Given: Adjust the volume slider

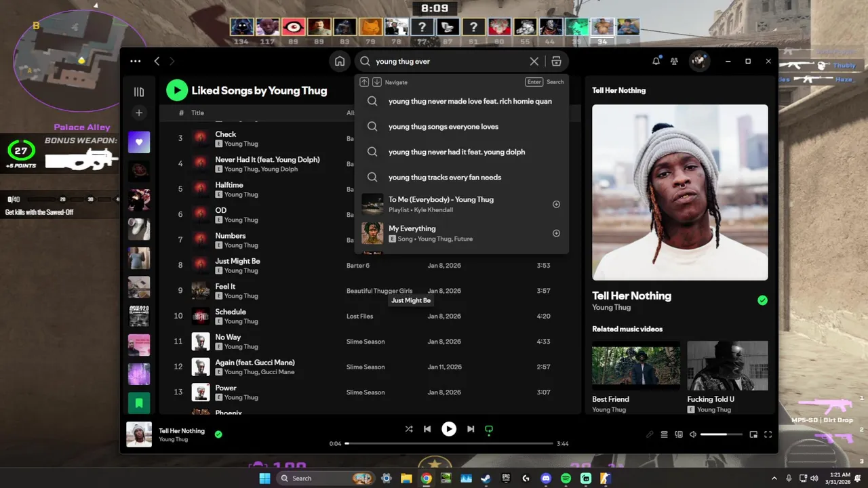Looking at the screenshot, I should (722, 434).
